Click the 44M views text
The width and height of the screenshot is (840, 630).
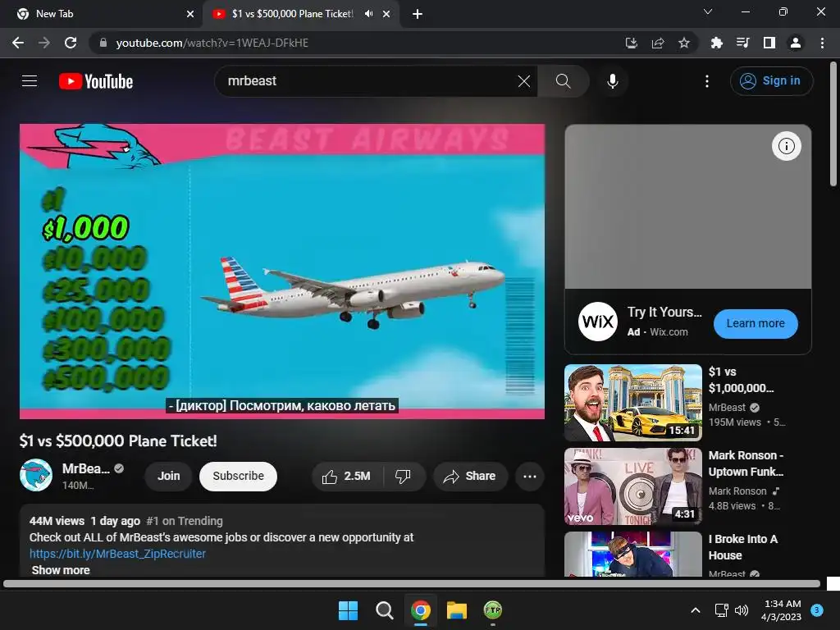pos(57,521)
